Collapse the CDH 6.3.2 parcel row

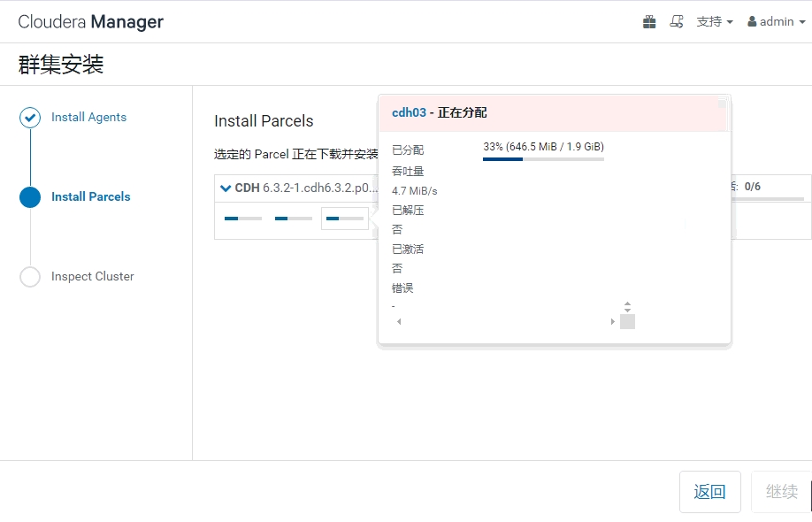pyautogui.click(x=226, y=188)
